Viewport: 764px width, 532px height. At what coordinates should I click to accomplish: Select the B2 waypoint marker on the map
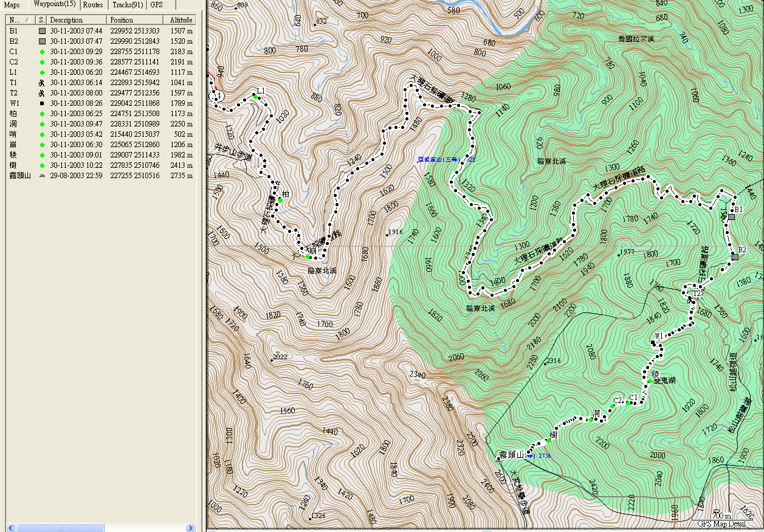tap(734, 257)
